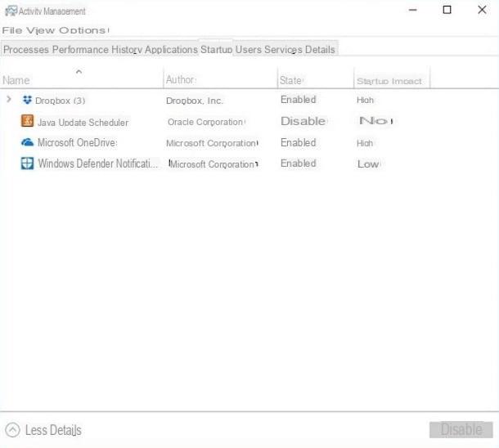Click the Activity Management title bar icon
Image resolution: width=499 pixels, height=448 pixels.
pyautogui.click(x=11, y=11)
